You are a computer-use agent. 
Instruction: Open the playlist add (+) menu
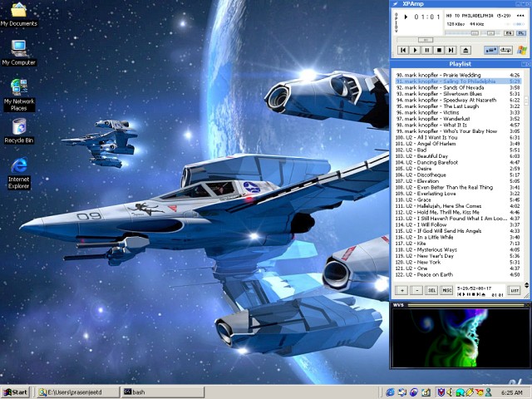coord(402,290)
